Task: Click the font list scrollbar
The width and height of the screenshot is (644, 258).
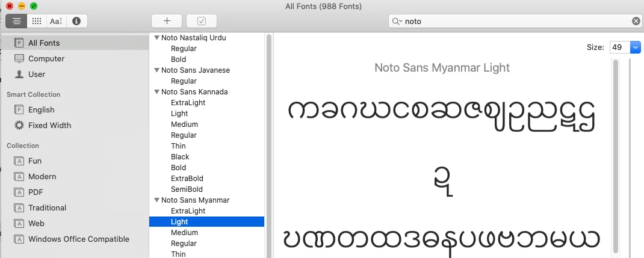Action: click(x=269, y=146)
